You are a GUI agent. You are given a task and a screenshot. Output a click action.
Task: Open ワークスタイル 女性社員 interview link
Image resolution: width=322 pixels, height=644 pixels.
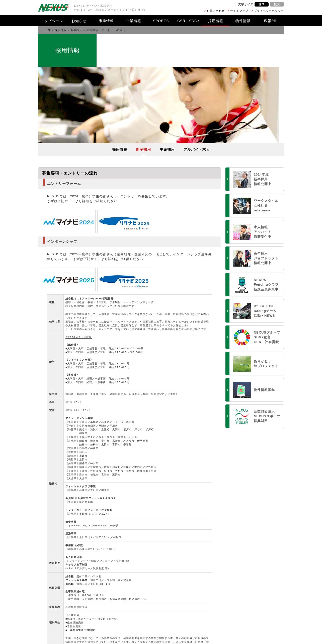[x=266, y=206]
